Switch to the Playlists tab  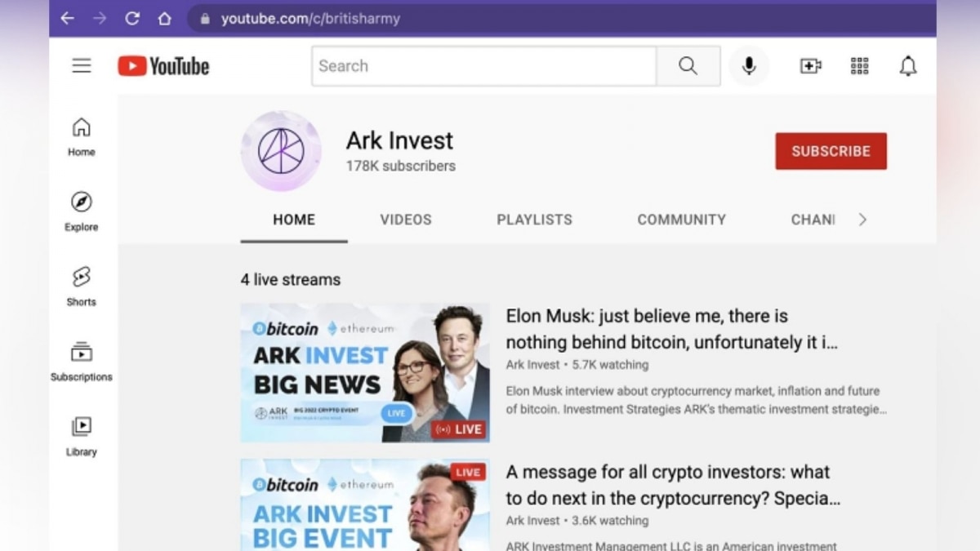tap(535, 220)
